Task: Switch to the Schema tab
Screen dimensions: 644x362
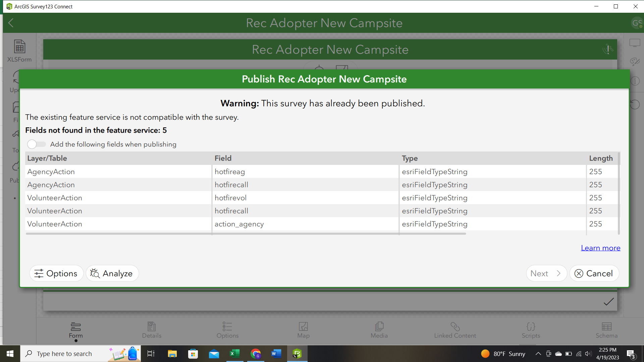Action: pos(606,330)
